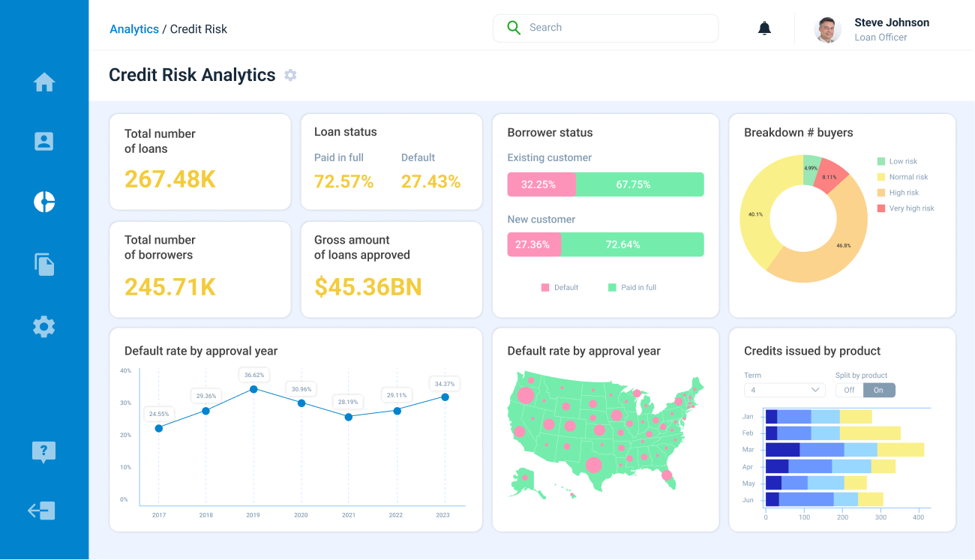The width and height of the screenshot is (975, 560).
Task: Open Help using the question mark icon
Action: [44, 452]
